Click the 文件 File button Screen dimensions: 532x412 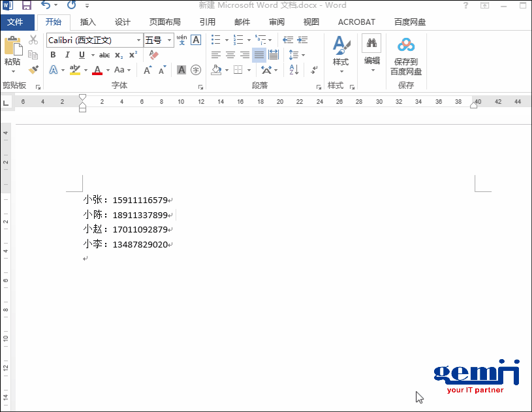[15, 22]
